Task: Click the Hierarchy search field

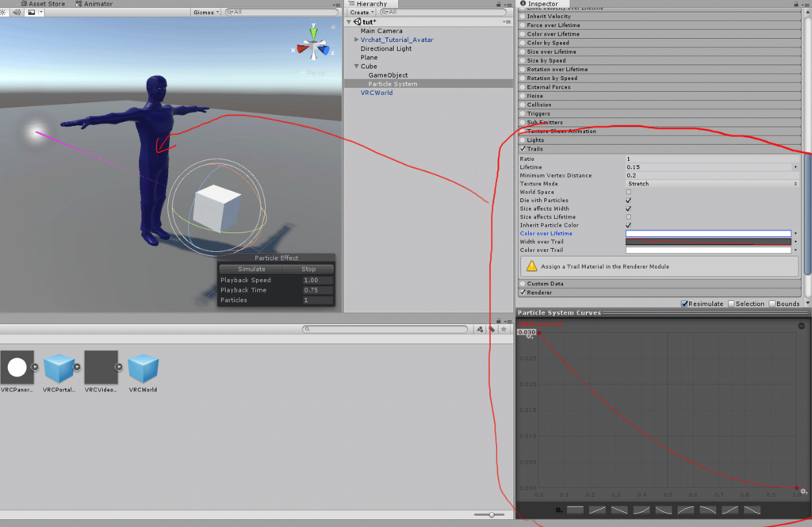Action: [443, 12]
